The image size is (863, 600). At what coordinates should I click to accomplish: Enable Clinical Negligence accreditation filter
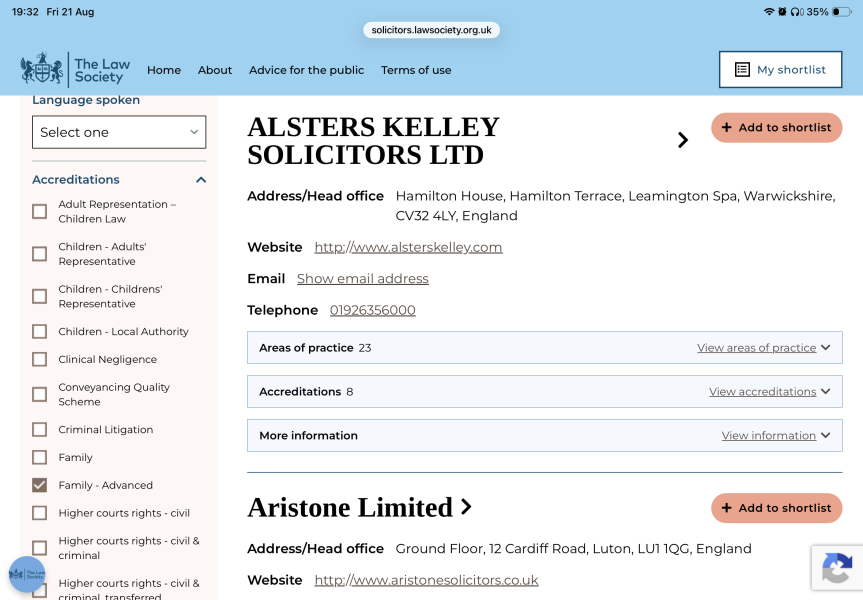click(40, 359)
